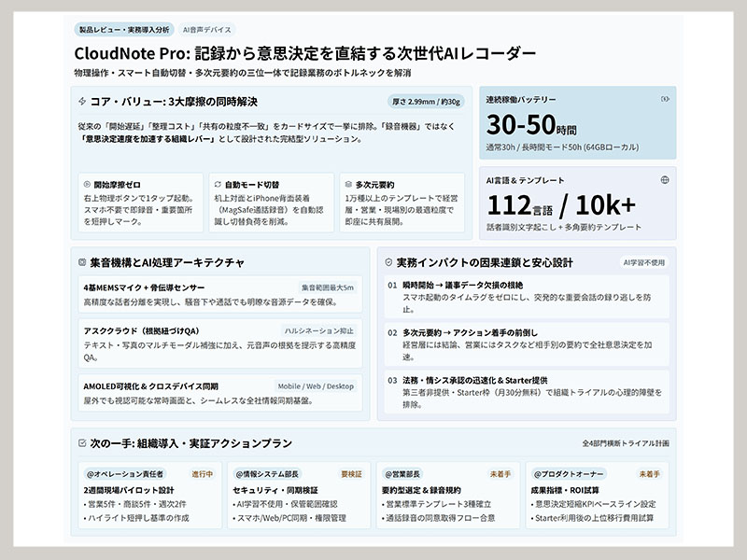This screenshot has height=560, width=747.
Task: Select item 01 瞬時開始→議事データ欠損の根絶
Action: pos(527,297)
